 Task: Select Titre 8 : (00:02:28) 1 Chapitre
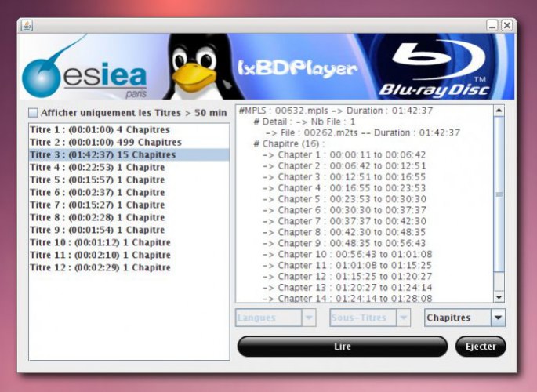pyautogui.click(x=129, y=217)
